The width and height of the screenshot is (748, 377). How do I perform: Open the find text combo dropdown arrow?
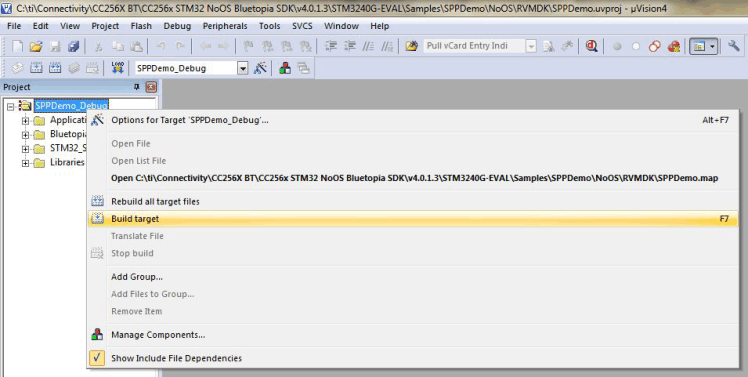point(531,46)
